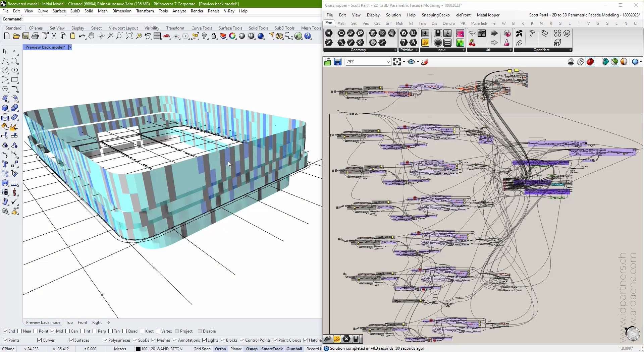Screen dimensions: 644x352
Task: Open Rhino Options gear icon
Action: [x=279, y=36]
